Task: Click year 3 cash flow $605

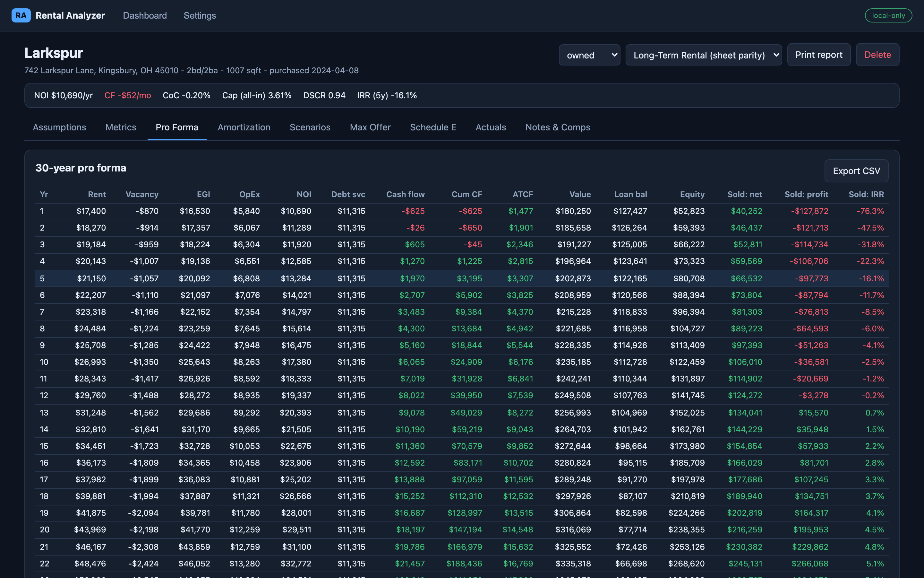Action: click(x=415, y=244)
